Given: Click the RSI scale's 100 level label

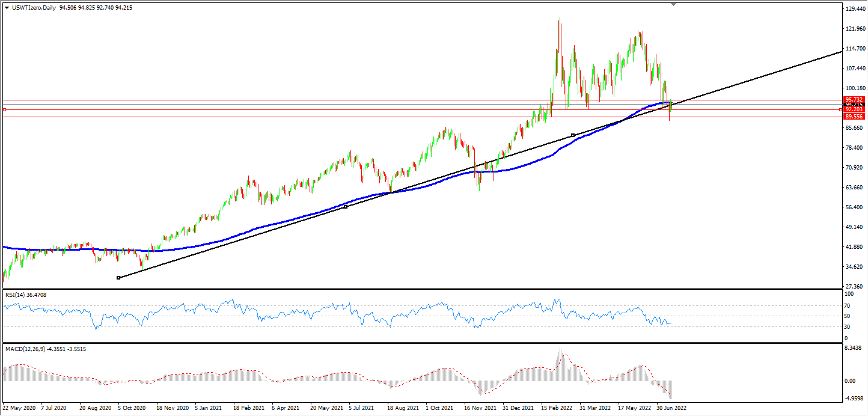Looking at the screenshot, I should pyautogui.click(x=849, y=294).
